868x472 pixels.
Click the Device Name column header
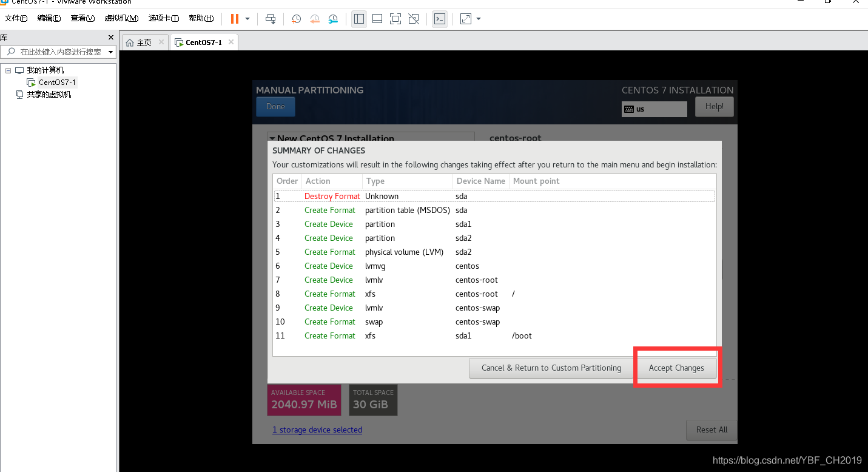[480, 181]
